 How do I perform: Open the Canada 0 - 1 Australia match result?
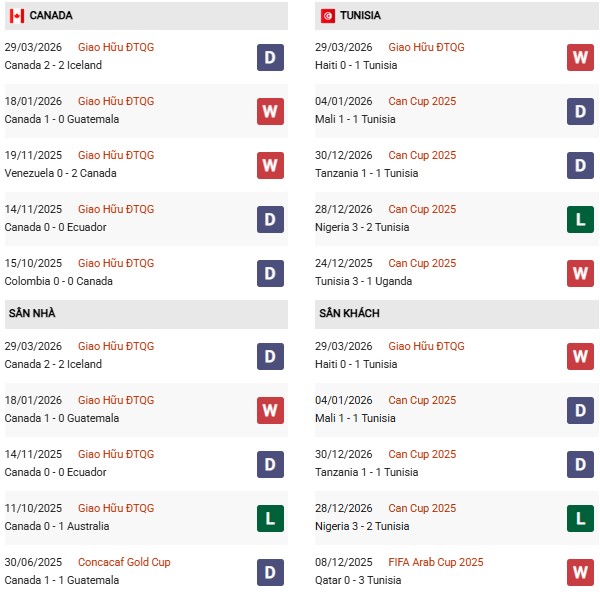[x=57, y=526]
